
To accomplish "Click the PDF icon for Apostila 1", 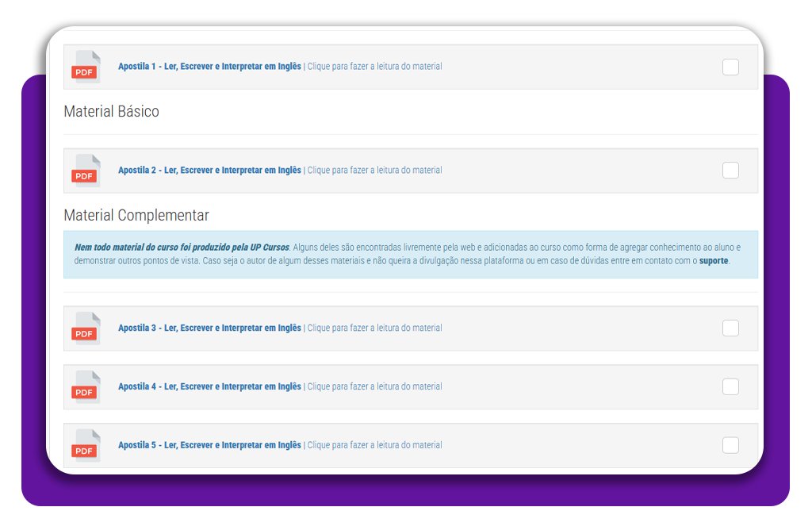I will 86,67.
